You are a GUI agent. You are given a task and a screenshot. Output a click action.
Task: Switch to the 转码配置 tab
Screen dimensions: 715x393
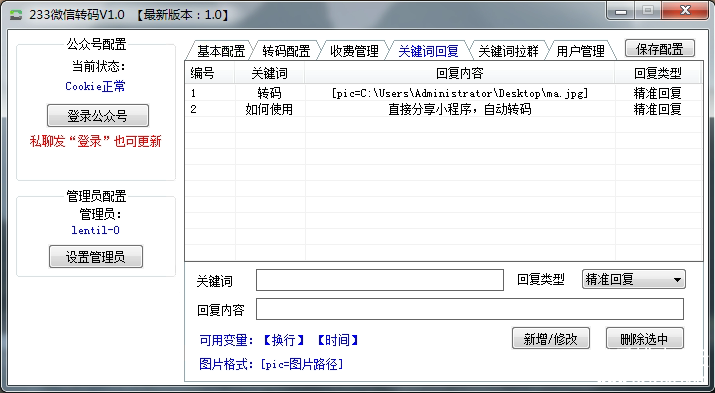[286, 51]
